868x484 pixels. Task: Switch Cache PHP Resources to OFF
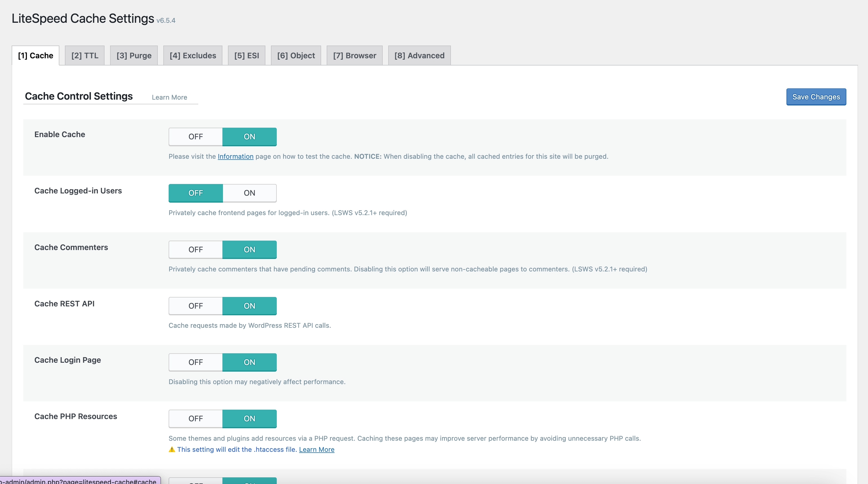coord(196,419)
